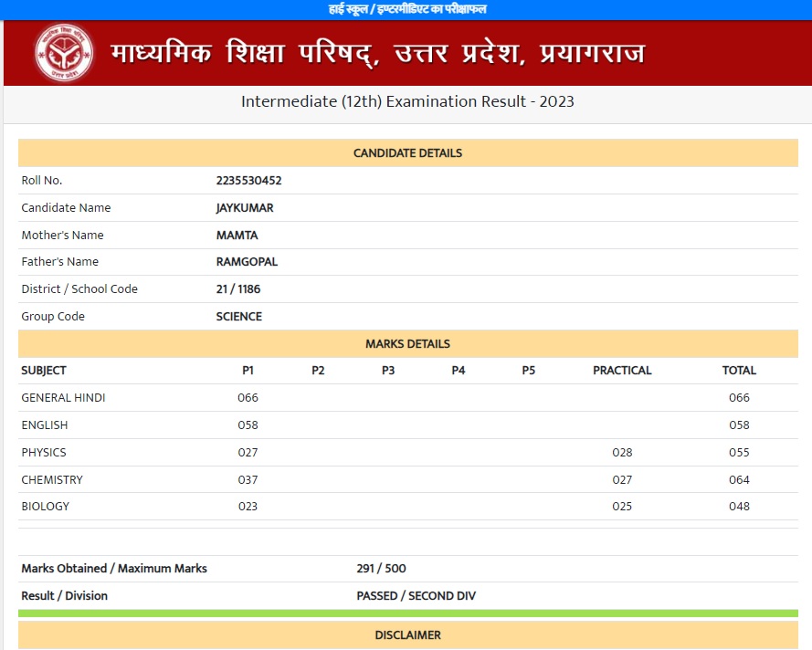Image resolution: width=812 pixels, height=650 pixels.
Task: Click the 'Mother's Name' label
Action: tap(62, 235)
